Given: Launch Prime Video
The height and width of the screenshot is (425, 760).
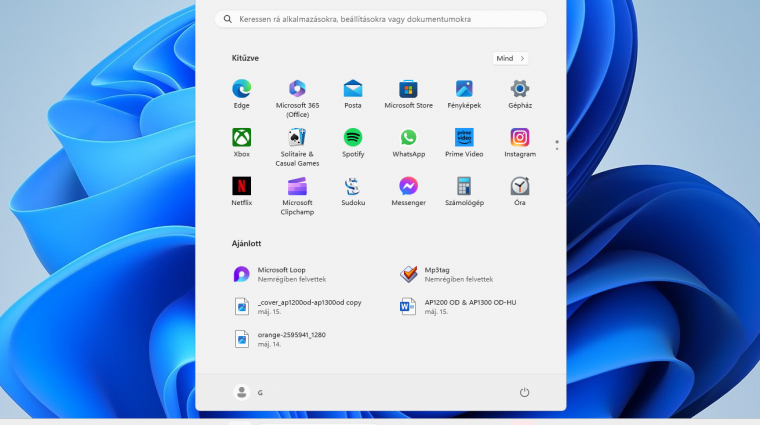Looking at the screenshot, I should coord(464,143).
